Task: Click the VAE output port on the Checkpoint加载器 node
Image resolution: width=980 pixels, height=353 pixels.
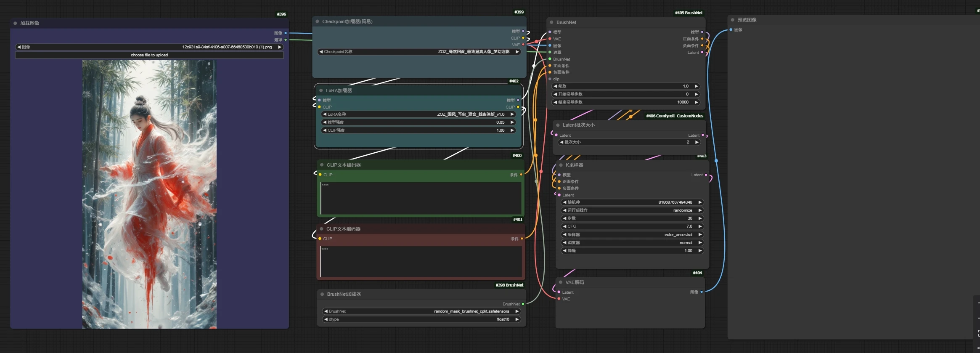Action: coord(523,45)
